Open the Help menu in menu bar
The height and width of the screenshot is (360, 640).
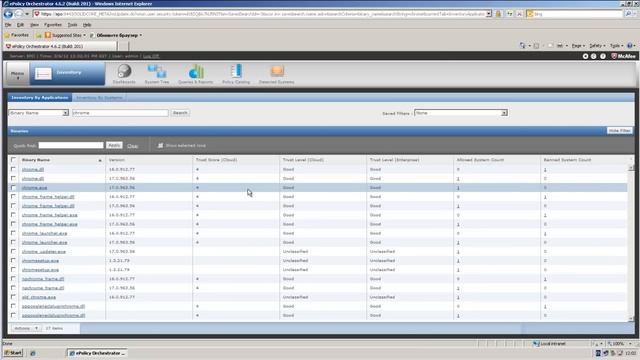87,25
